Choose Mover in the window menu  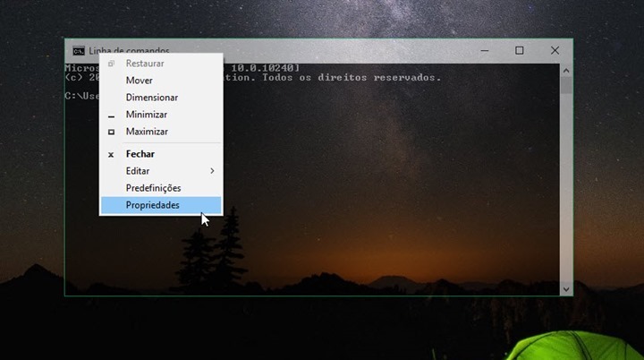pyautogui.click(x=140, y=81)
